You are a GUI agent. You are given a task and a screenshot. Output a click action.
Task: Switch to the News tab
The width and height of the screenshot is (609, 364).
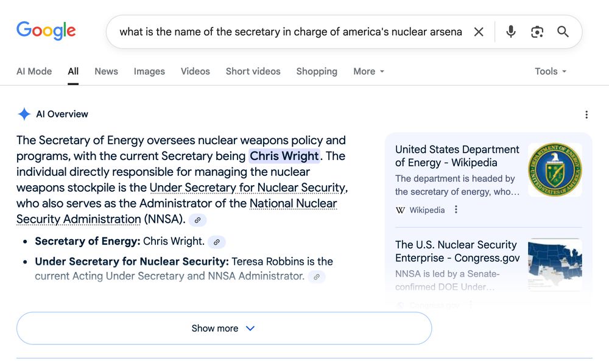click(106, 71)
